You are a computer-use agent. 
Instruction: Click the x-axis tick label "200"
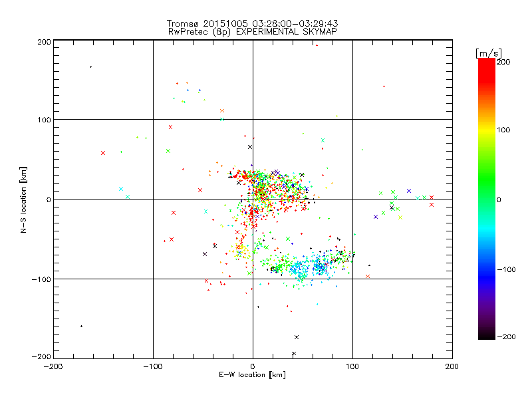pos(452,367)
